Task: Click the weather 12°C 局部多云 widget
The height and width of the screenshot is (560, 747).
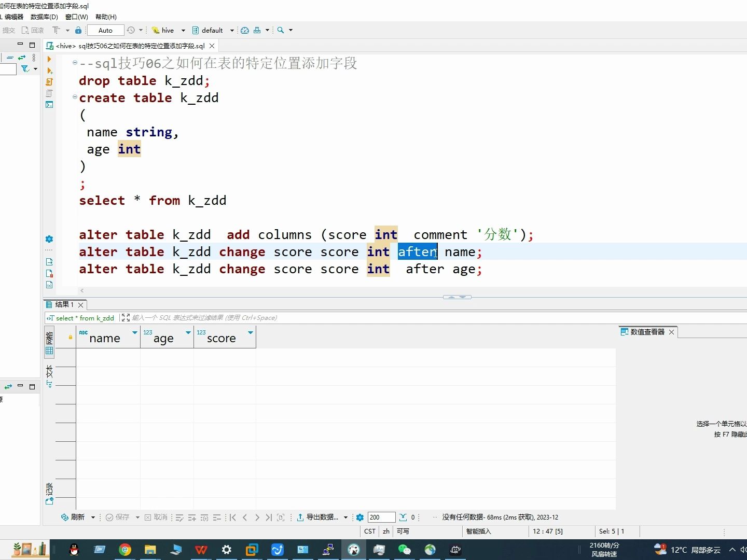Action: (x=688, y=550)
